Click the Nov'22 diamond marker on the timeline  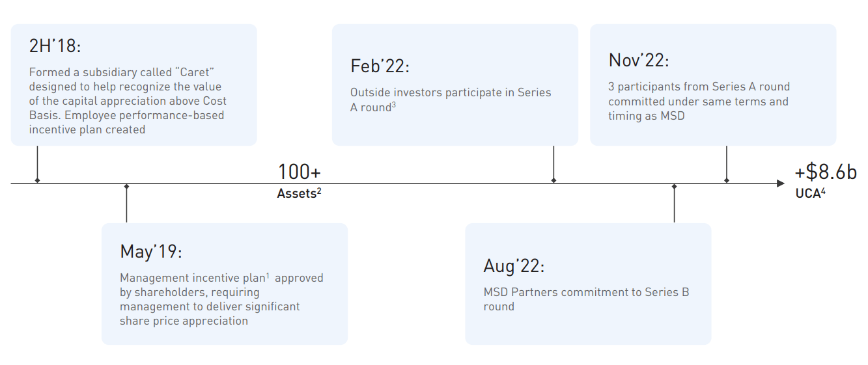(x=727, y=180)
